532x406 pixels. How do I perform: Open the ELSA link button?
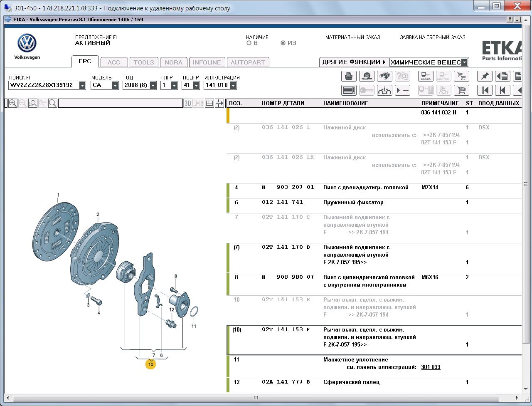pyautogui.click(x=426, y=76)
